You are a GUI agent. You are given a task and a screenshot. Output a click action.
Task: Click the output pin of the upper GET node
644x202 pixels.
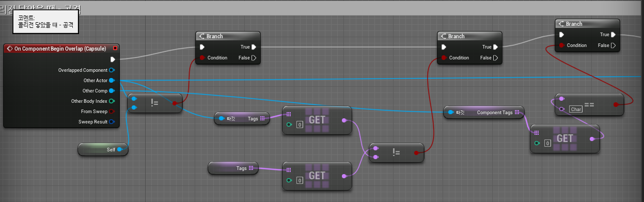tap(344, 120)
